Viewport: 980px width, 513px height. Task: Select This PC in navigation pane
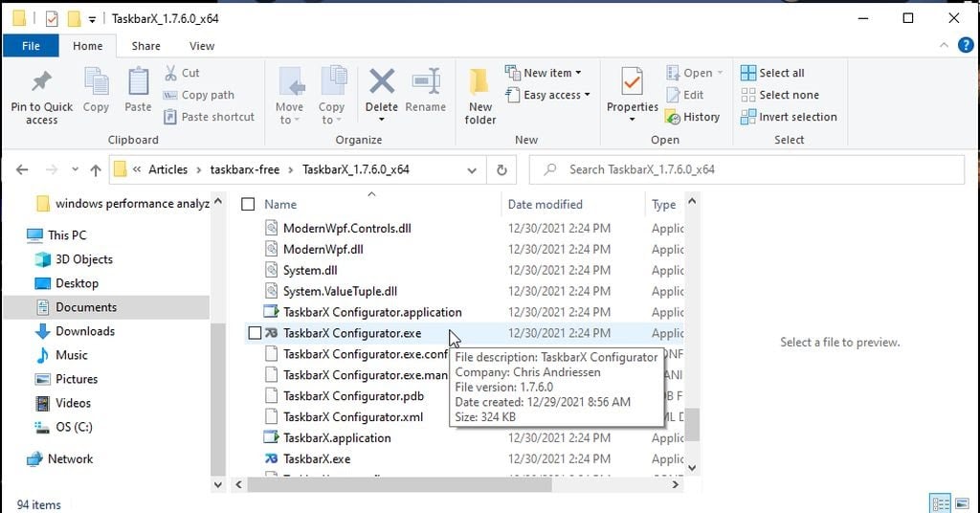click(x=67, y=234)
